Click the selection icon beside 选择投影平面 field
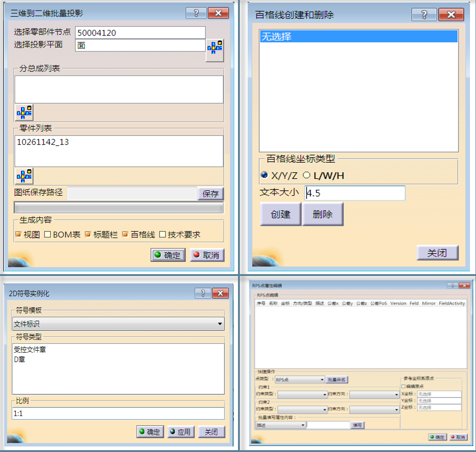This screenshot has width=476, height=452. tap(214, 47)
